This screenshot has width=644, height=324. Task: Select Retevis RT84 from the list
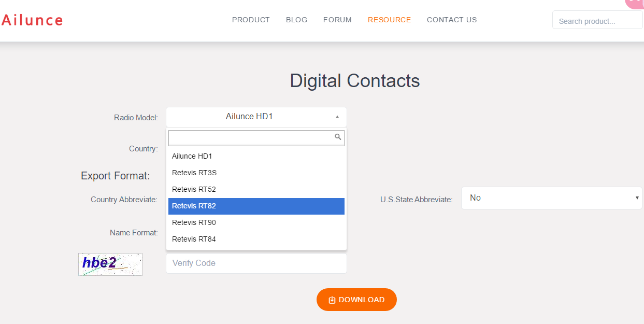pyautogui.click(x=194, y=239)
